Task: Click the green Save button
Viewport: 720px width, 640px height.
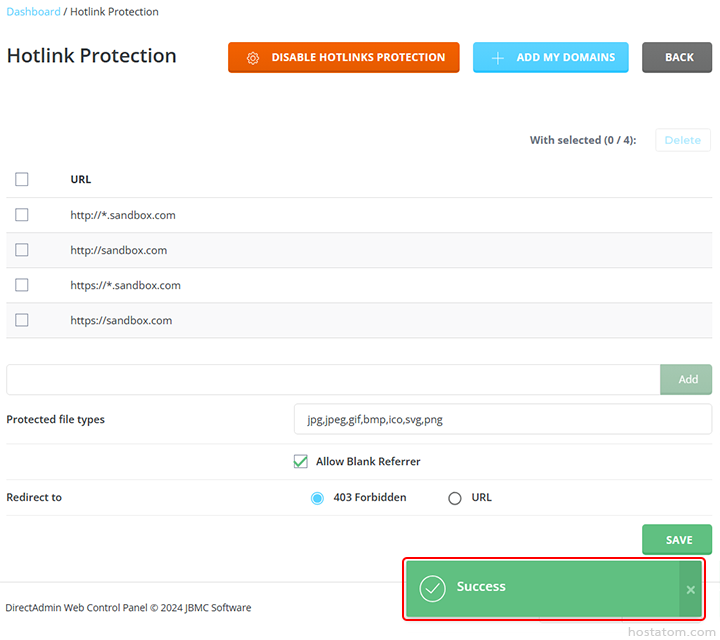Action: pyautogui.click(x=677, y=540)
